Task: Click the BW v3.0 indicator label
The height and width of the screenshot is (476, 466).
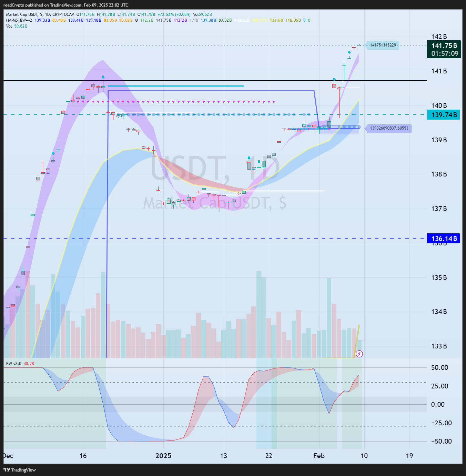Action: coord(13,364)
